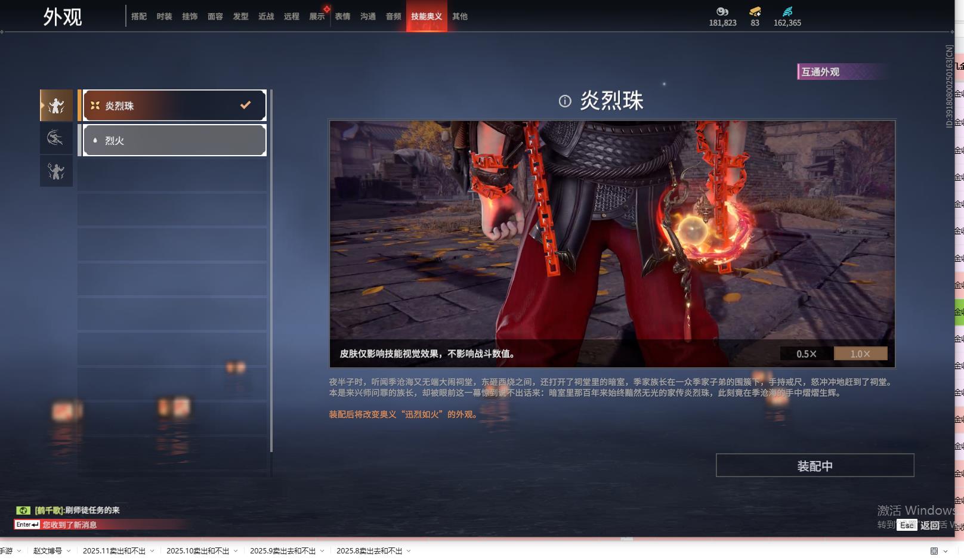Switch to 2025.8卖出去和不出 sheet tab
This screenshot has width=964, height=560.
[369, 551]
